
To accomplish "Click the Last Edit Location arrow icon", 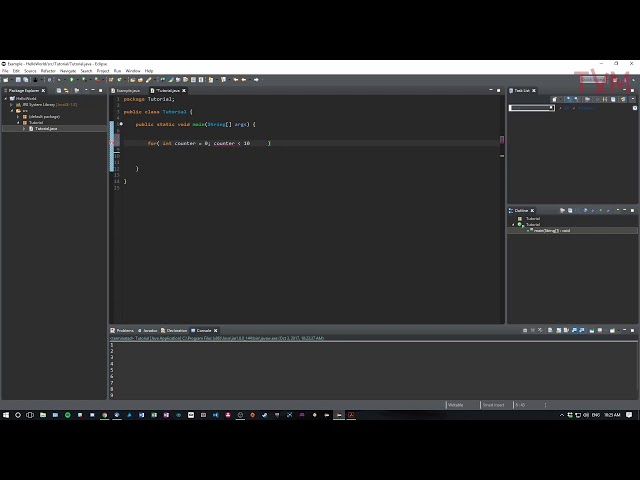I will (236, 80).
